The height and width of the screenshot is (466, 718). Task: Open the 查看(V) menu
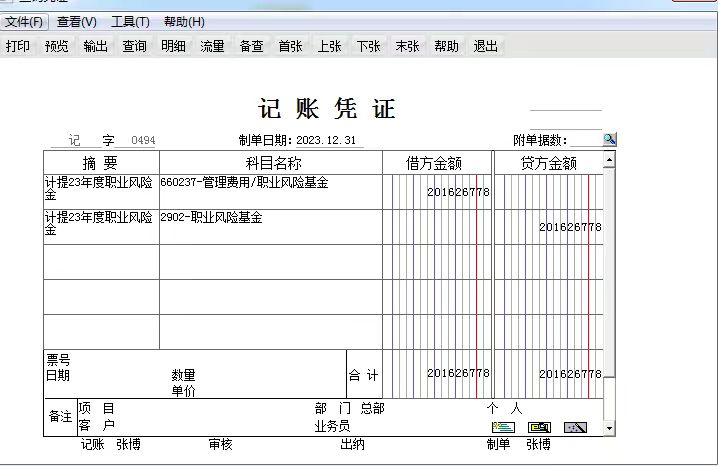tap(77, 22)
